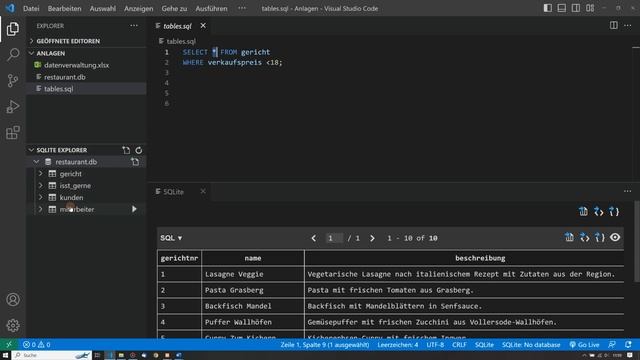640x360 pixels.
Task: Open Explorer views and more actions menu
Action: 134,26
